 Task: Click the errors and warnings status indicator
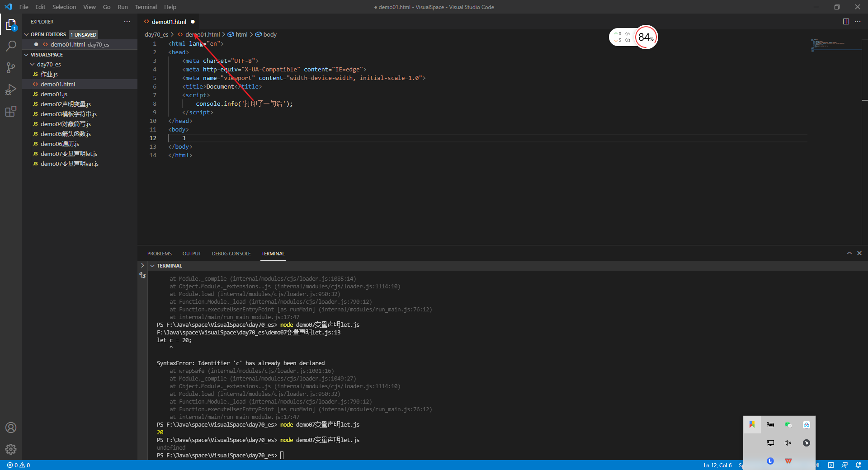click(x=19, y=465)
